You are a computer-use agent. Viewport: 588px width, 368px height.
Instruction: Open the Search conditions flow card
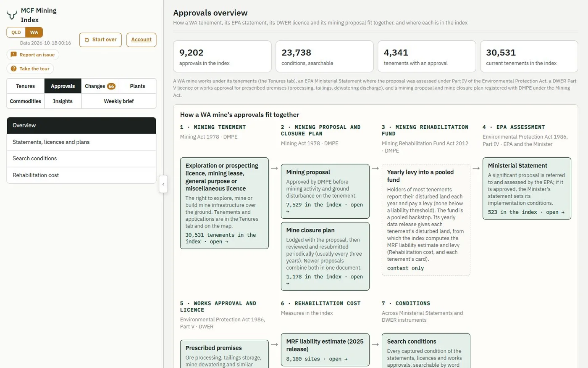click(426, 351)
